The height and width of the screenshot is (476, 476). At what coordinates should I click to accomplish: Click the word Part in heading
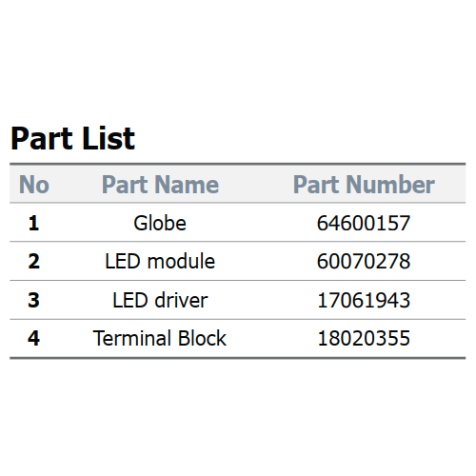tap(40, 139)
